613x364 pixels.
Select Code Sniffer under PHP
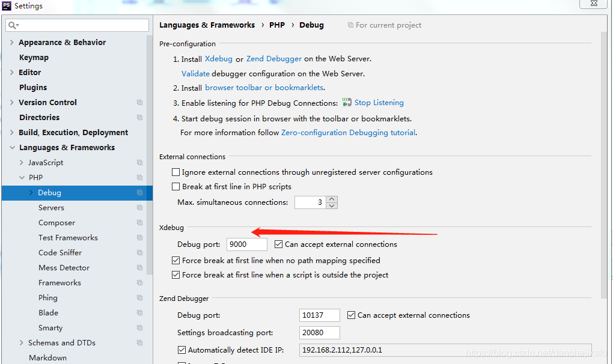pos(60,253)
